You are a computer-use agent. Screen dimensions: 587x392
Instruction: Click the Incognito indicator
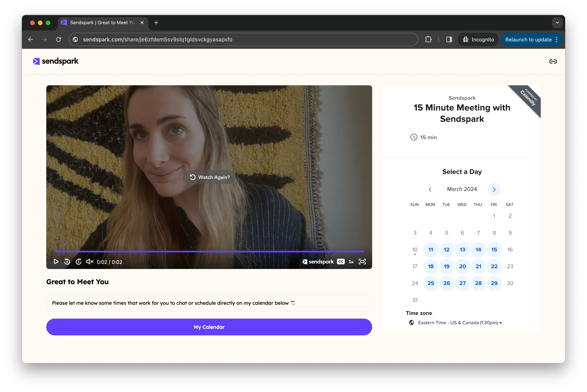478,39
